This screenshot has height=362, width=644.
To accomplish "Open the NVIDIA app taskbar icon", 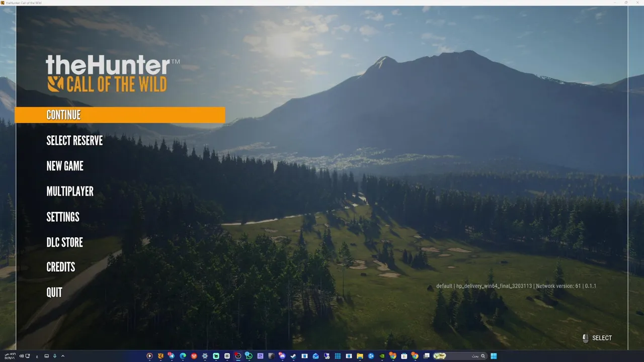I will (x=382, y=356).
